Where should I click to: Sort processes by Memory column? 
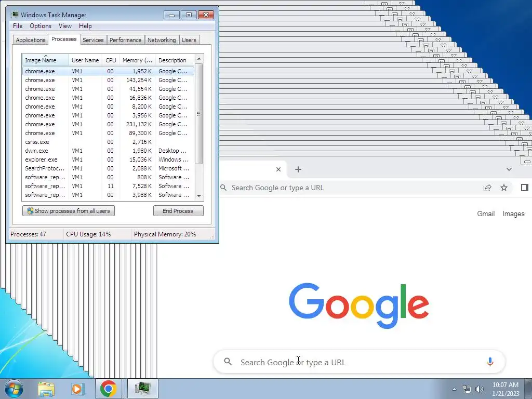tap(137, 60)
